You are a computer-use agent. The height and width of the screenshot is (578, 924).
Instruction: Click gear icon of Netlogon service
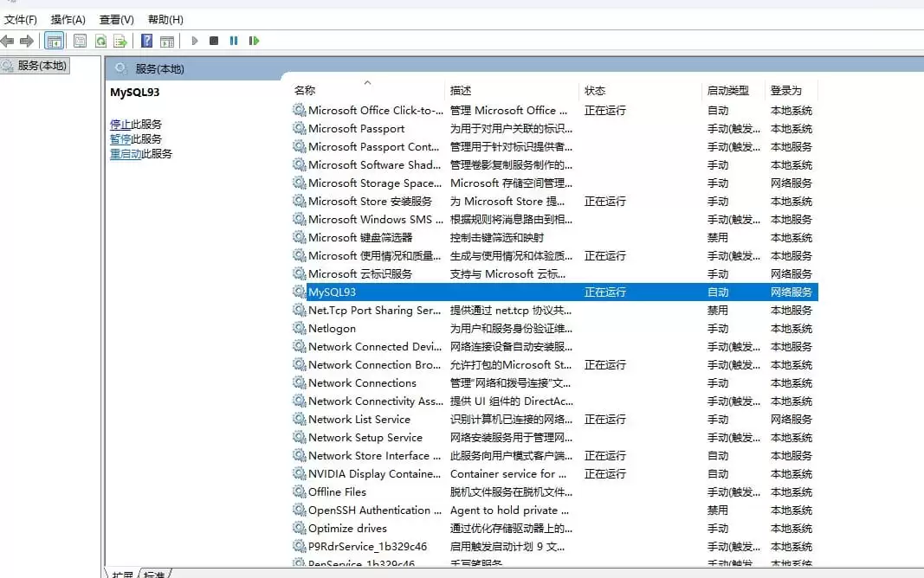click(x=300, y=328)
